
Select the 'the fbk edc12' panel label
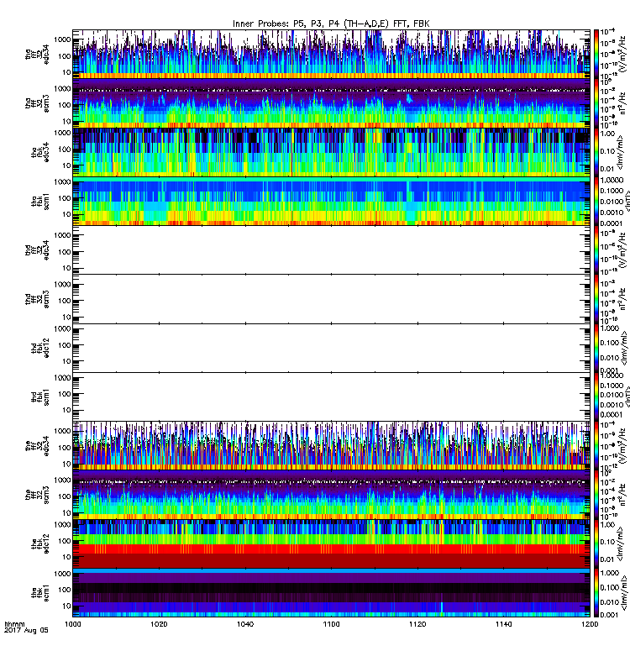pyautogui.click(x=40, y=543)
